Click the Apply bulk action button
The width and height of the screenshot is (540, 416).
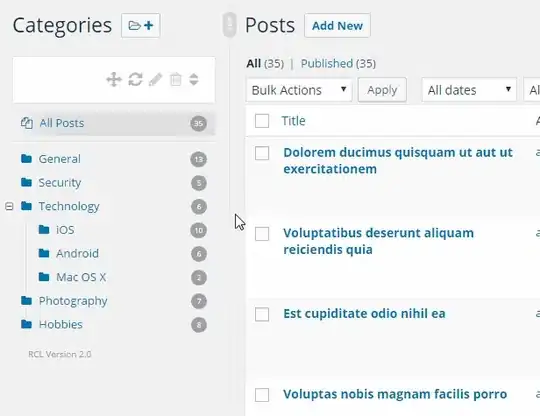tap(382, 90)
